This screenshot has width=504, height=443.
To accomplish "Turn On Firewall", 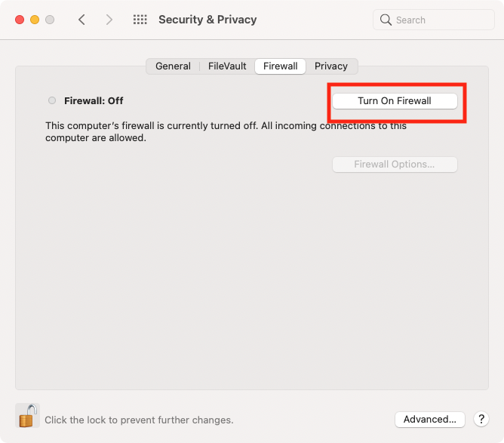I will pos(395,101).
